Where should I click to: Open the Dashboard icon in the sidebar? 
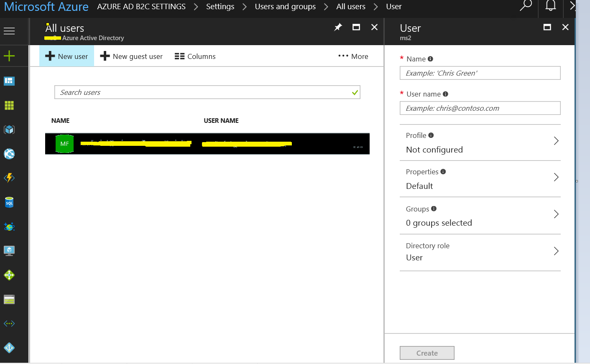9,81
